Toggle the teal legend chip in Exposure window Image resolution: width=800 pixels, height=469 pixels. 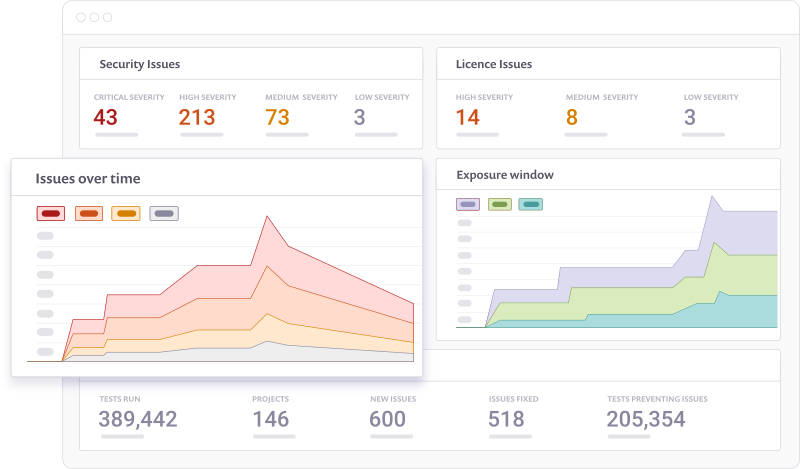(x=531, y=205)
